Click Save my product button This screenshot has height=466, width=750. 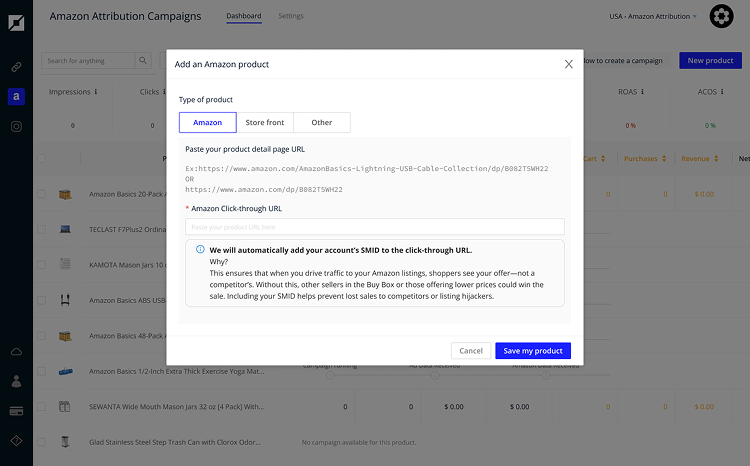pyautogui.click(x=533, y=351)
